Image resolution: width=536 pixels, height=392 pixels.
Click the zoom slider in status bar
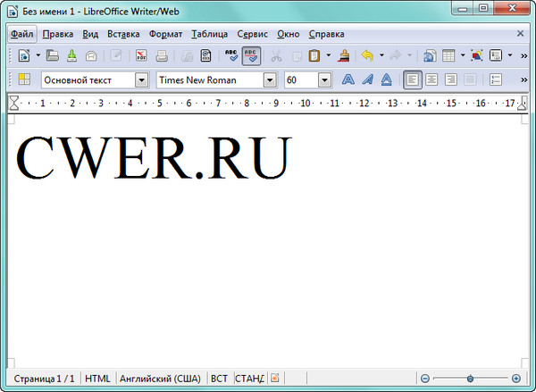471,379
